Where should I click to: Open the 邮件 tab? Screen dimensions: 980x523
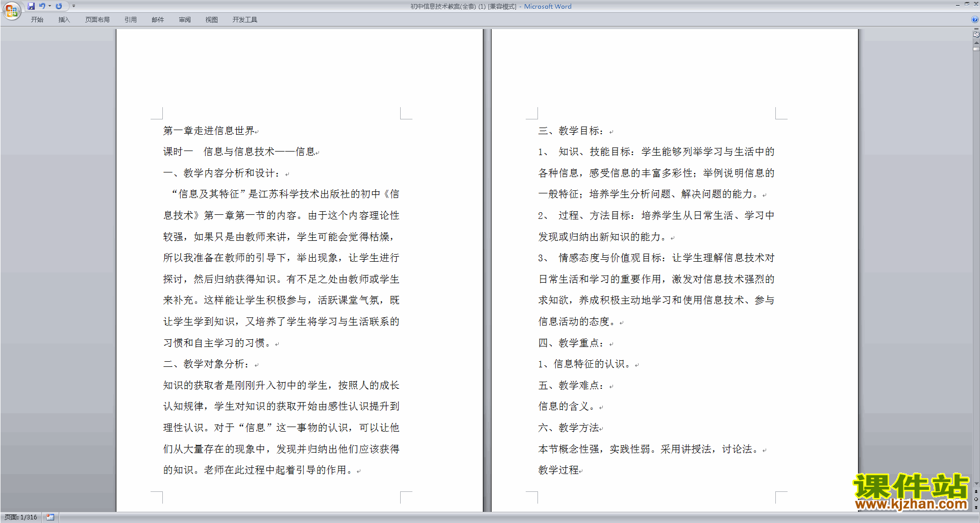(158, 20)
